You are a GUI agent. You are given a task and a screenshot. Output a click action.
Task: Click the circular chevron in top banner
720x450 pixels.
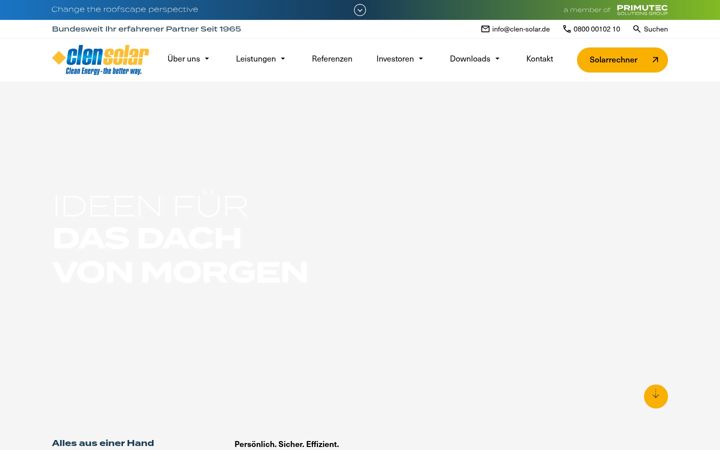(x=360, y=10)
